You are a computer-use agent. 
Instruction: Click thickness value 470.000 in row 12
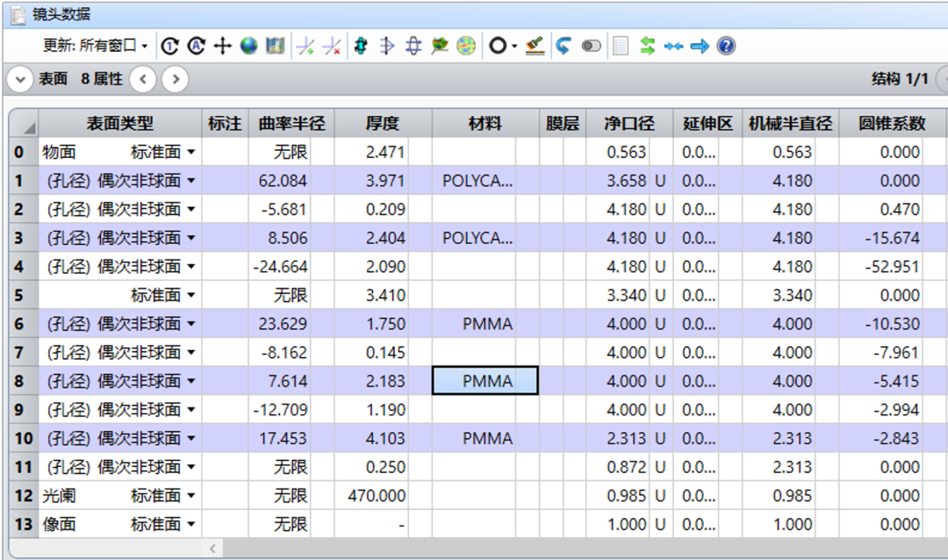point(377,495)
